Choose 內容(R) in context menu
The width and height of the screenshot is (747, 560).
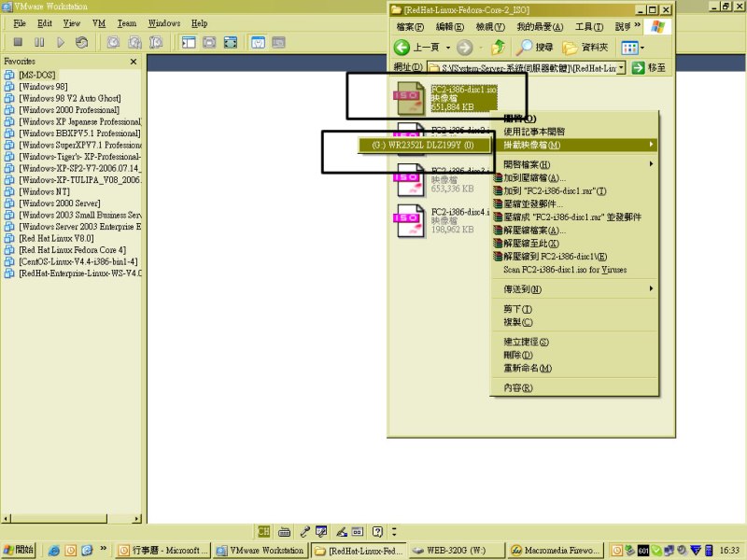click(574, 387)
